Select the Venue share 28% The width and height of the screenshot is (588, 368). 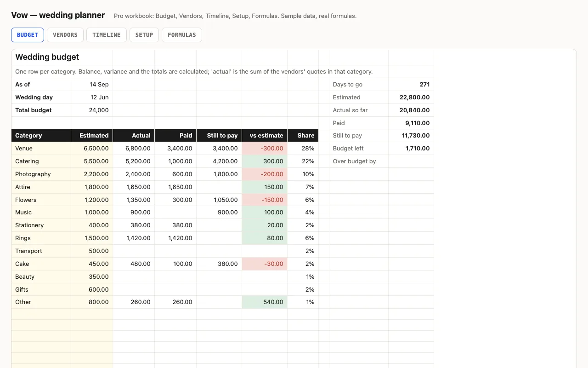coord(303,149)
